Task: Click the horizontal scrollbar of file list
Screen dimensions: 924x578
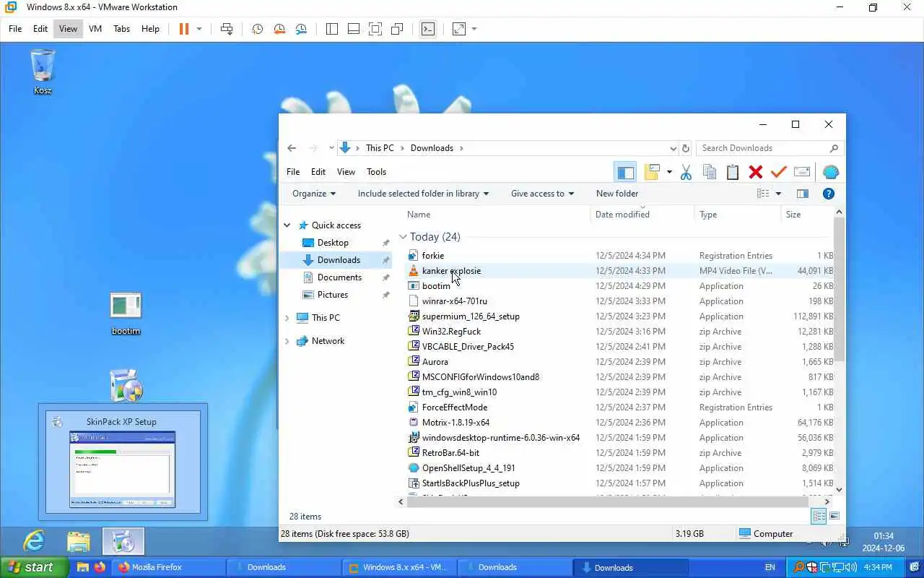Action: pos(606,501)
